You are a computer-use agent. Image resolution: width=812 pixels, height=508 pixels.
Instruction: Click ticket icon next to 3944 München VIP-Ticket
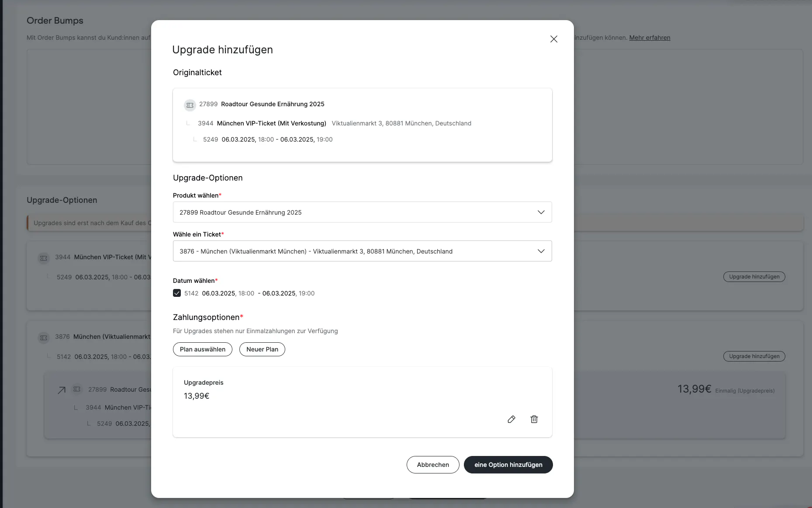pos(44,258)
